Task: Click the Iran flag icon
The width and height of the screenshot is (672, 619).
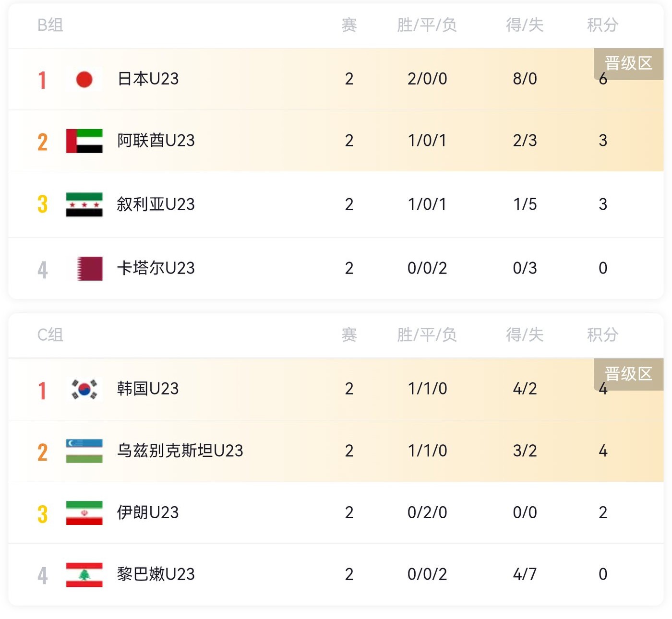Action: (x=84, y=513)
